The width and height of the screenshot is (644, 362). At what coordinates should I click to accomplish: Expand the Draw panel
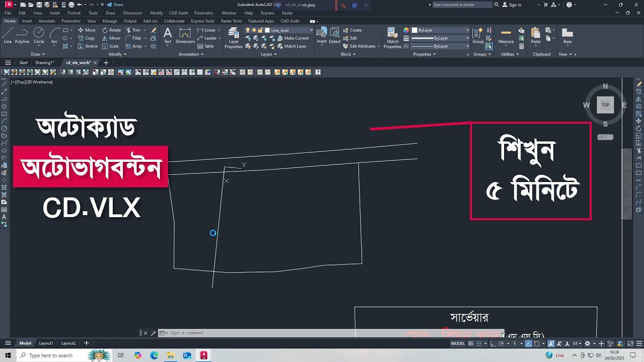coord(38,54)
